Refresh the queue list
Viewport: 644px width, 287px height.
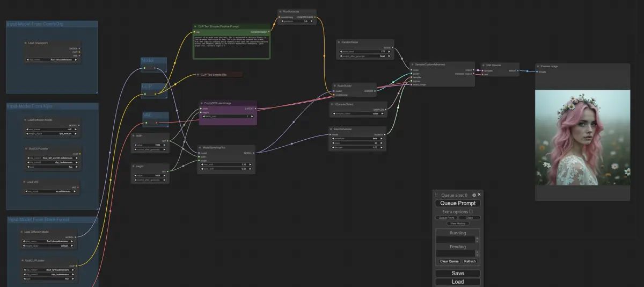click(470, 261)
